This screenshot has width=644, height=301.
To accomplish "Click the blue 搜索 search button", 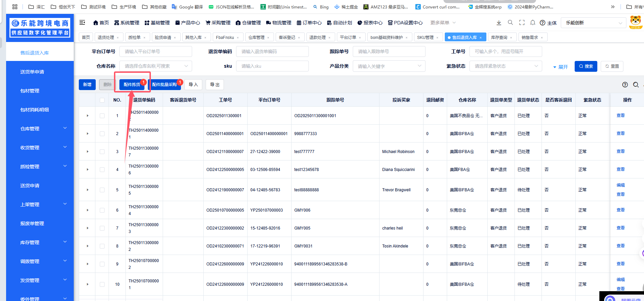I will click(x=586, y=66).
